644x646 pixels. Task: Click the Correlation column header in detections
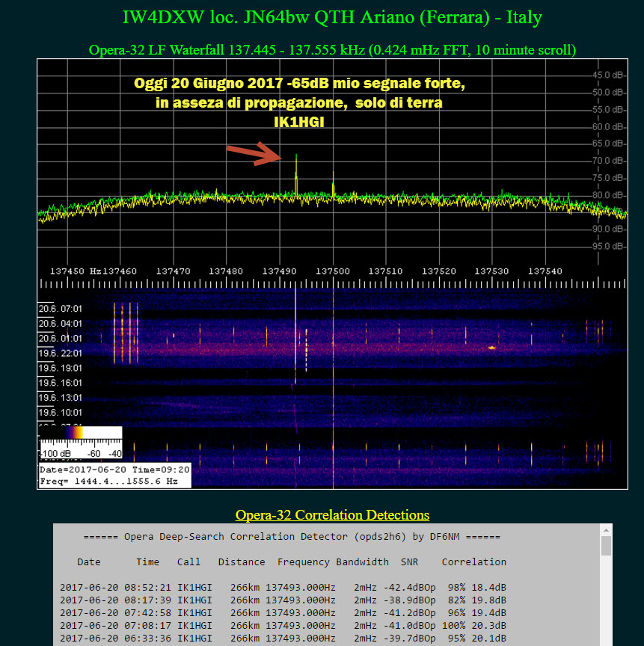point(473,562)
